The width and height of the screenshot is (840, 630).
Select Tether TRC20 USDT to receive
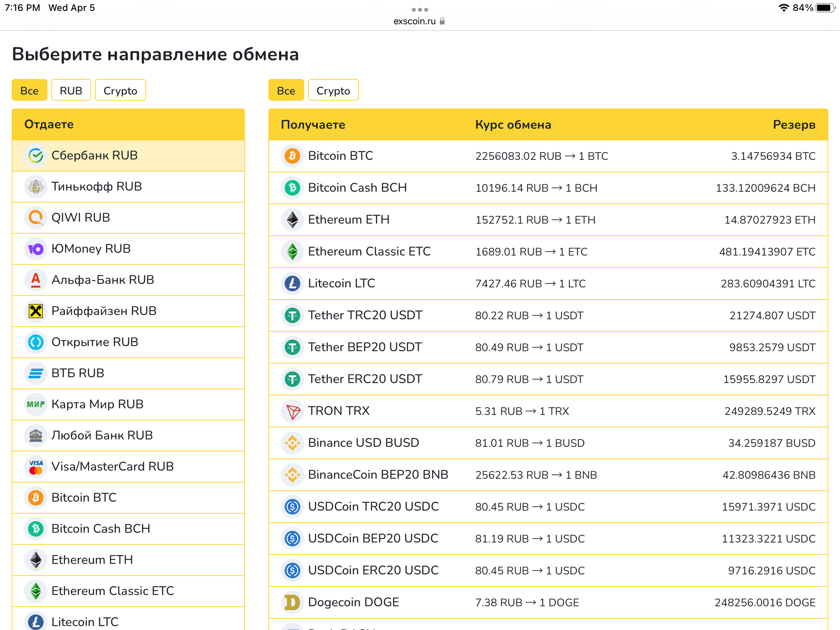(x=365, y=315)
